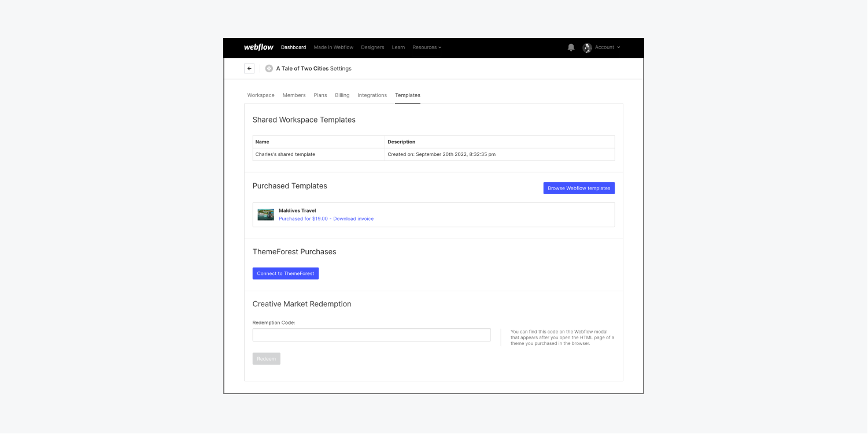Click the Webflow logo
The image size is (868, 434).
coord(258,47)
